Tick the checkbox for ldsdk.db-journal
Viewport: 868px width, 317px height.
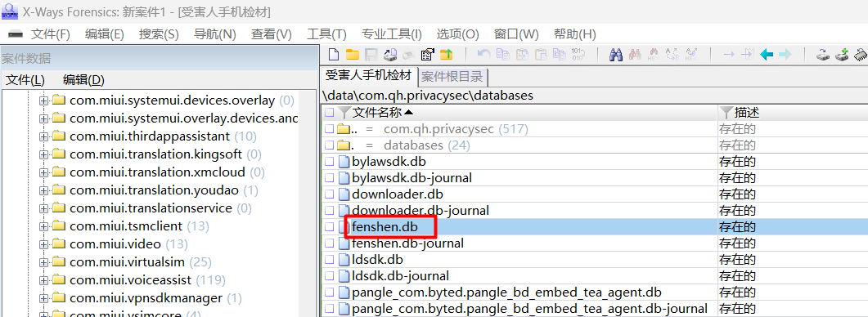coord(330,275)
